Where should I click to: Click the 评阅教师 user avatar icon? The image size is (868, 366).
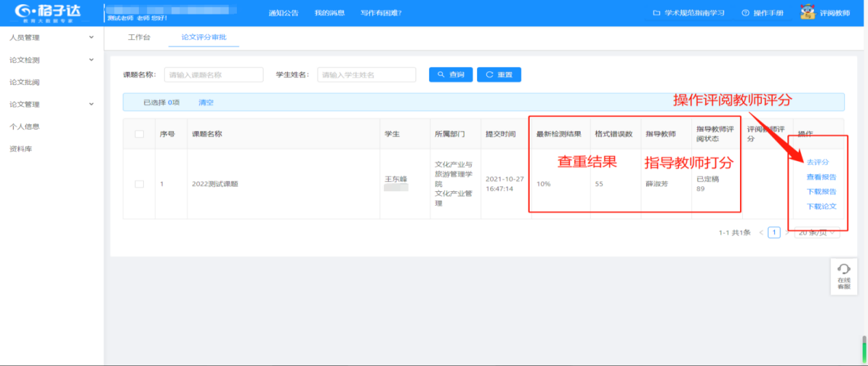pos(808,12)
